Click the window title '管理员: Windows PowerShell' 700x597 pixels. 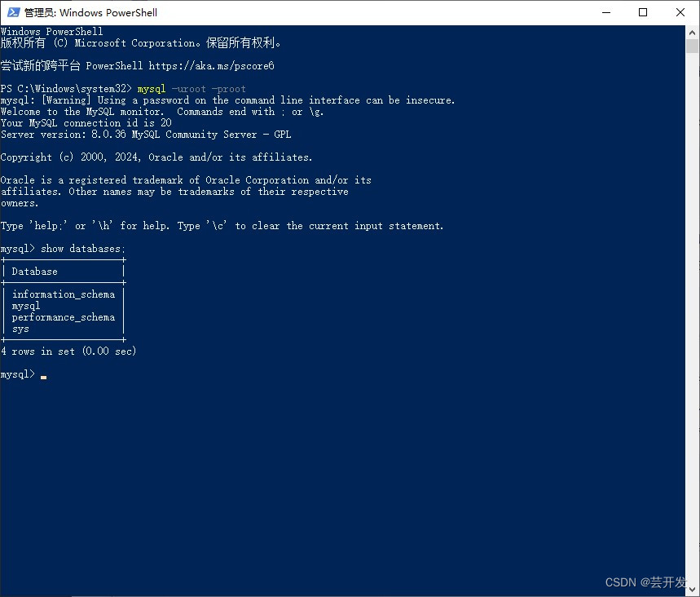tap(90, 12)
